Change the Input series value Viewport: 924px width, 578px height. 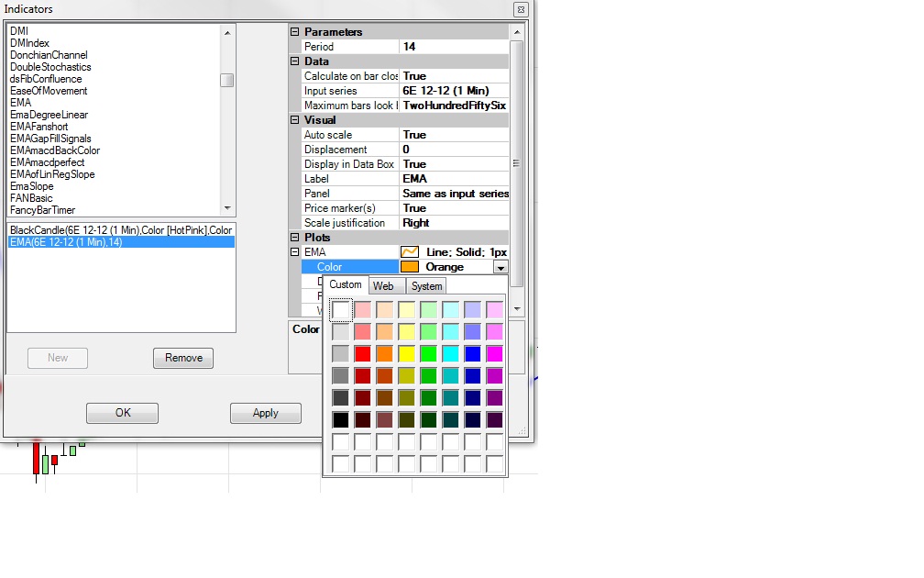pyautogui.click(x=454, y=91)
